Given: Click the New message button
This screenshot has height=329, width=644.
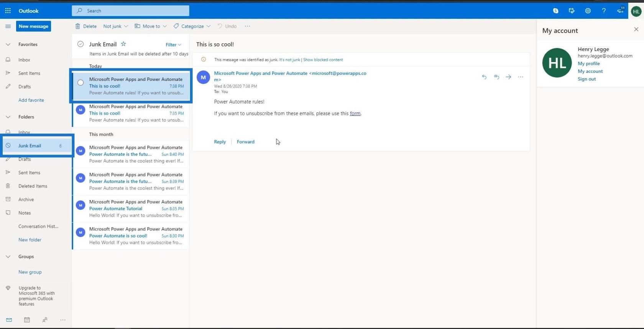Looking at the screenshot, I should pyautogui.click(x=33, y=26).
